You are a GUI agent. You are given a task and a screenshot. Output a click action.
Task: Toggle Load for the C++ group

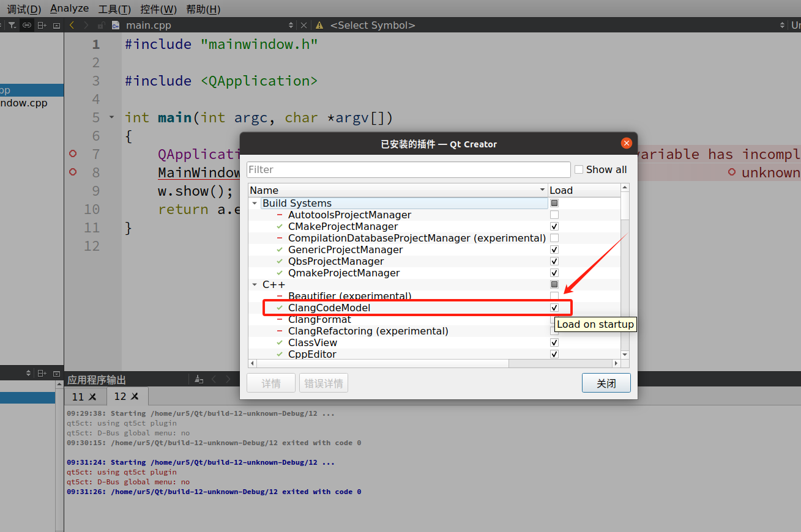554,284
